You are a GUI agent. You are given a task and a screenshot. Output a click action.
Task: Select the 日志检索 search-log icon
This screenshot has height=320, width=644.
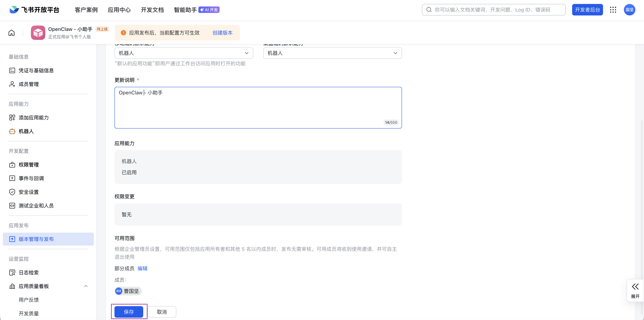point(12,272)
